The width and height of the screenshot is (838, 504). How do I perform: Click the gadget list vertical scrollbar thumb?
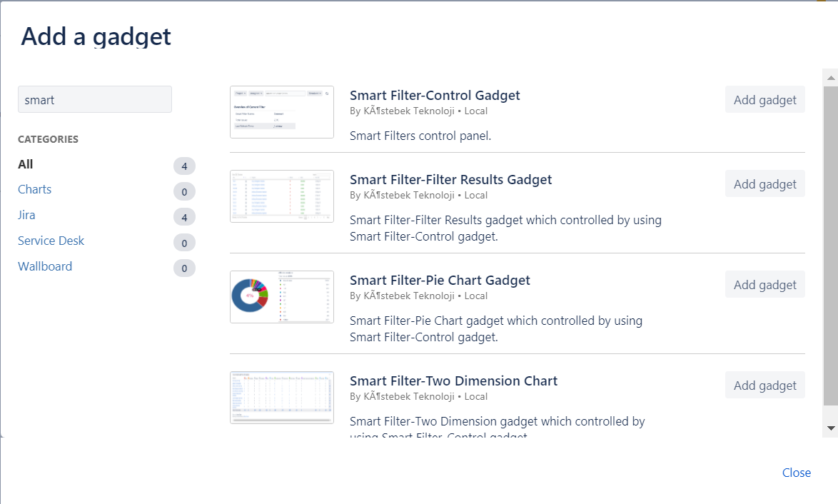[831, 246]
